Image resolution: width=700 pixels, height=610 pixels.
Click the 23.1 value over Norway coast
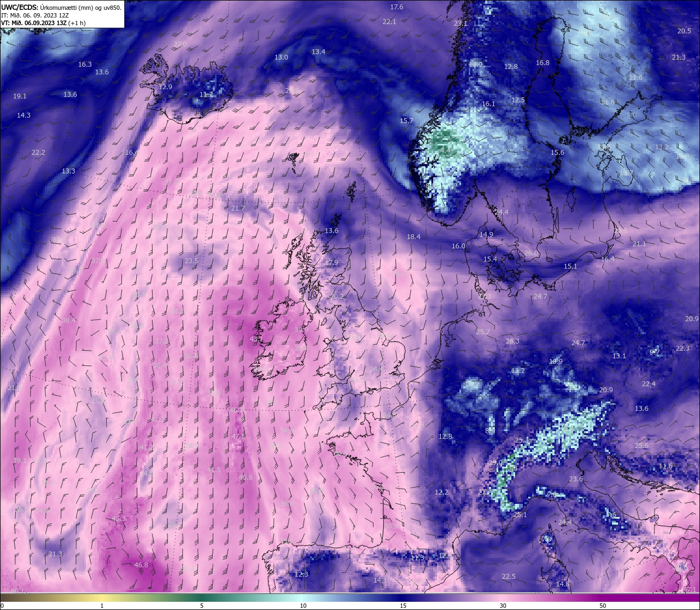coord(460,24)
